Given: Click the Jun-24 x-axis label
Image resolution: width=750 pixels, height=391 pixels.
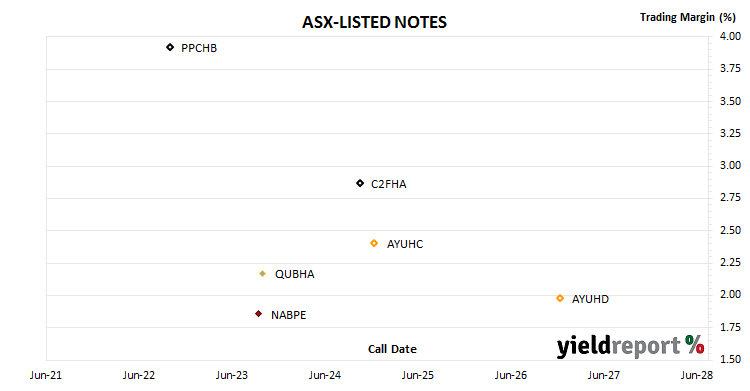Looking at the screenshot, I should click(x=325, y=375).
